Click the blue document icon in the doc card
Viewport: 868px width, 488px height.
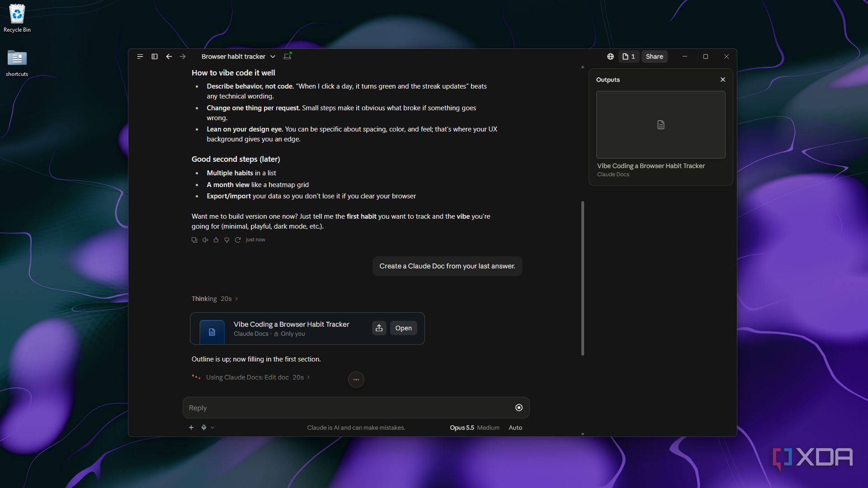212,332
